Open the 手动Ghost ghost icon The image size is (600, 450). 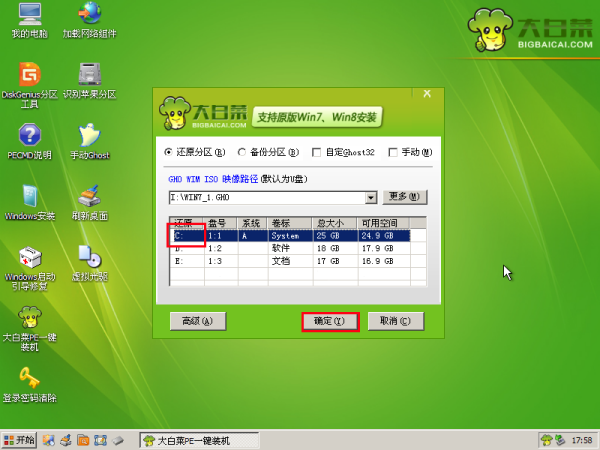[90, 135]
